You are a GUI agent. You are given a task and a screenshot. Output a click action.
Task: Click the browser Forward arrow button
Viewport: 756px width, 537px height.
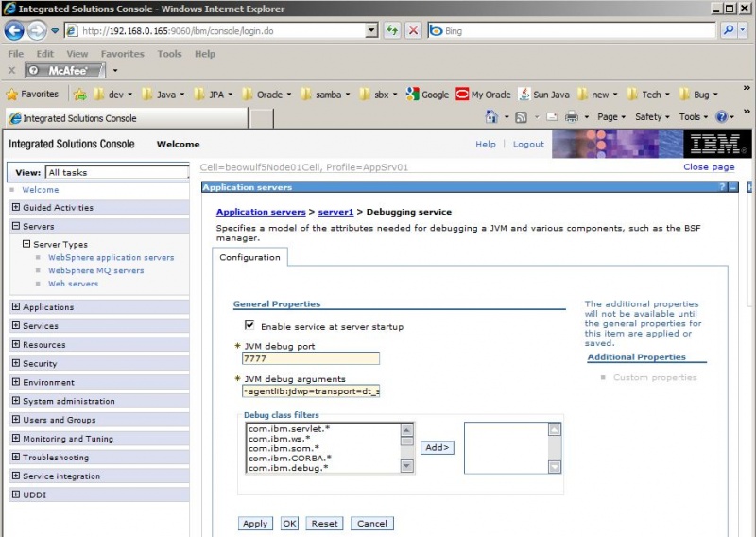37,30
